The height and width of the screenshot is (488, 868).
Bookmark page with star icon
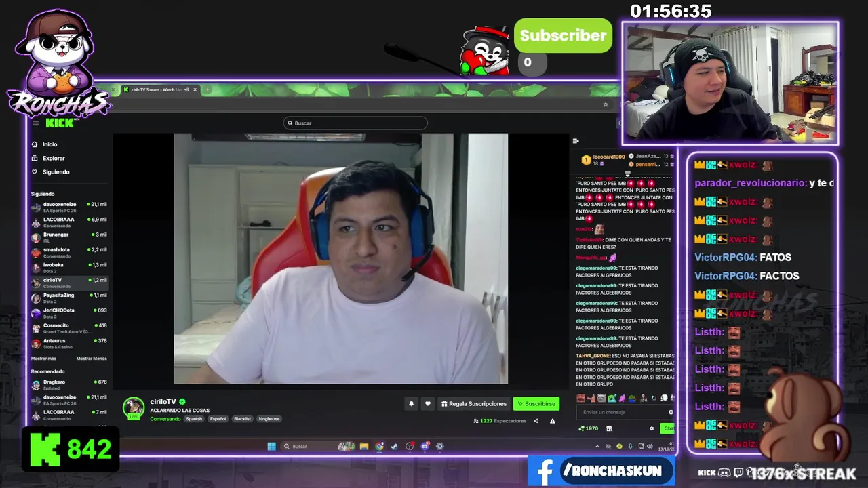click(x=606, y=104)
